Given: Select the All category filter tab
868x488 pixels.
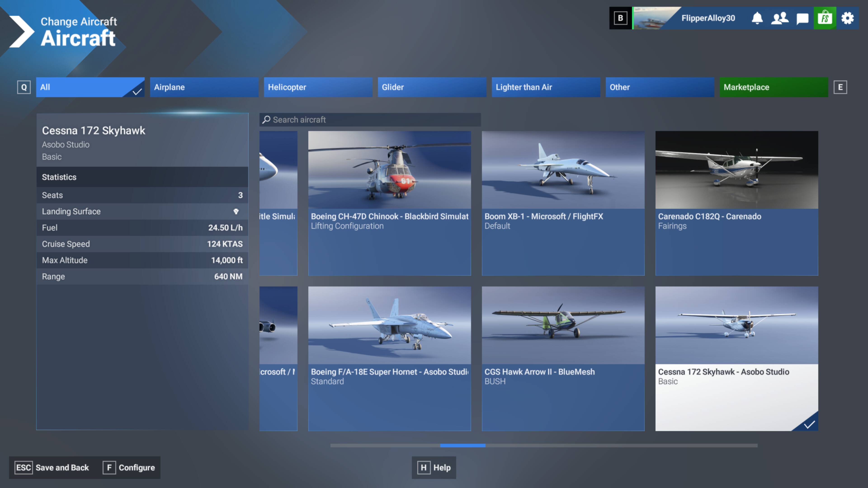Looking at the screenshot, I should pyautogui.click(x=90, y=87).
